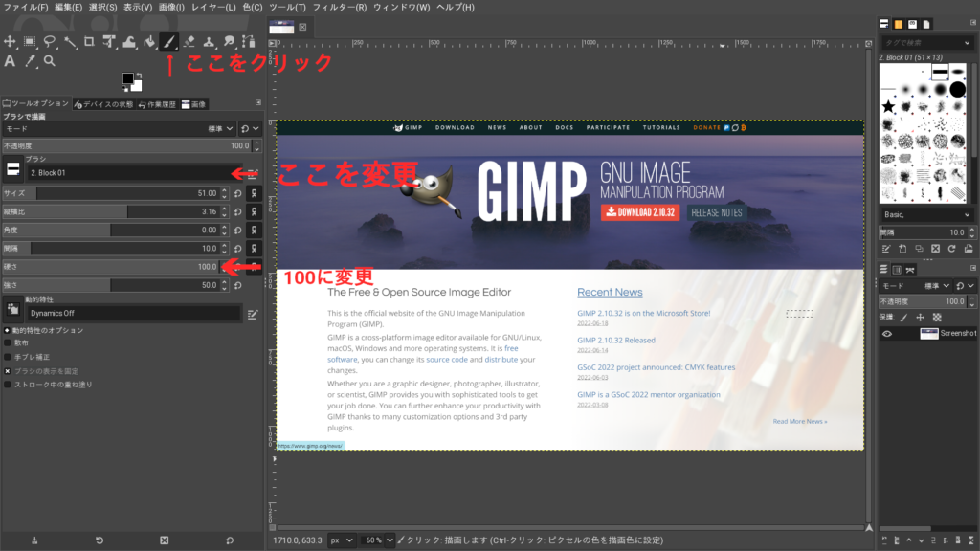Select the Rectangle Select tool
The image size is (980, 551).
(x=30, y=42)
